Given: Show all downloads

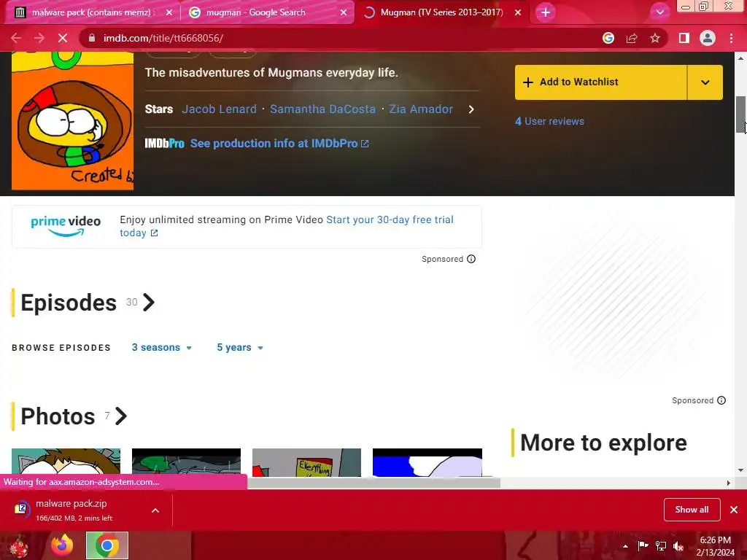Looking at the screenshot, I should [692, 510].
